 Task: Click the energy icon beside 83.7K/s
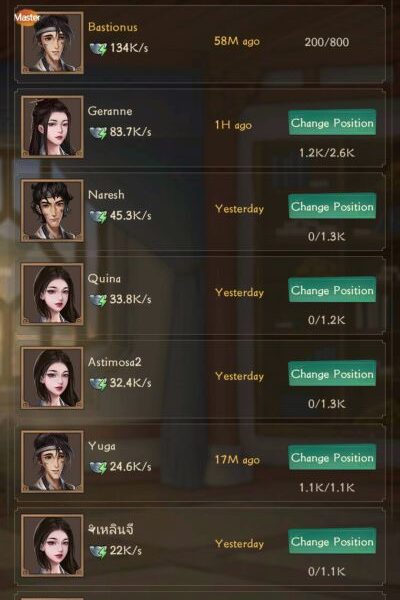[x=98, y=132]
